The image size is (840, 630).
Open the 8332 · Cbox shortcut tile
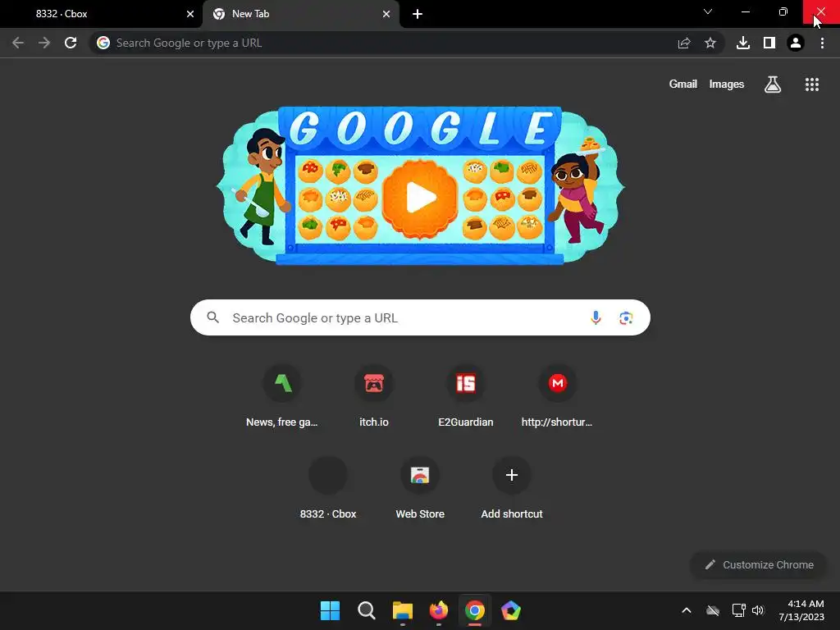point(328,488)
